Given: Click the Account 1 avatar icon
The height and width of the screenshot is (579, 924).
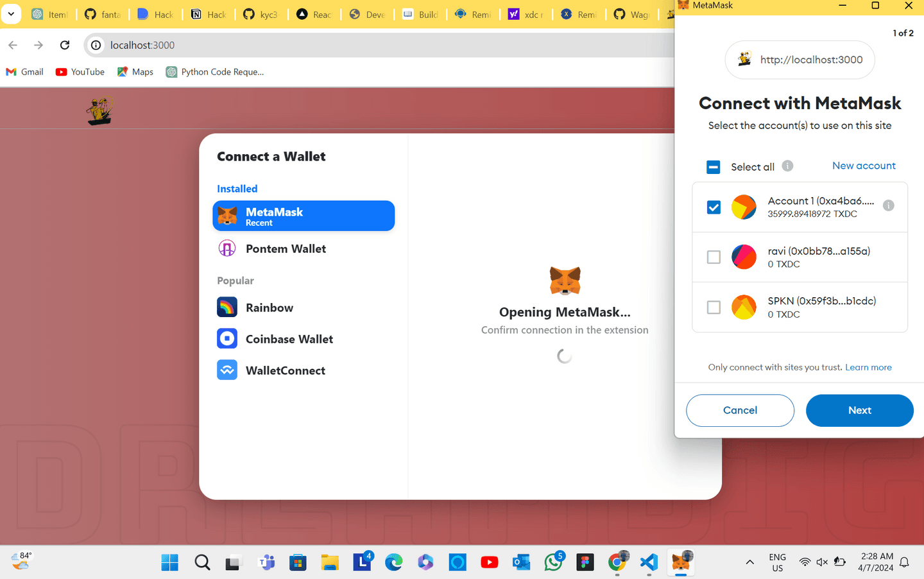Looking at the screenshot, I should [744, 207].
